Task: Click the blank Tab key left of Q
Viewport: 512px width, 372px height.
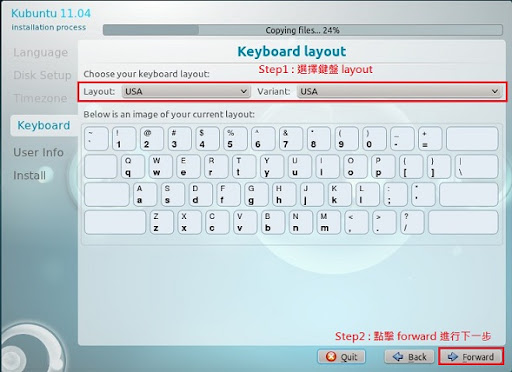Action: [101, 166]
